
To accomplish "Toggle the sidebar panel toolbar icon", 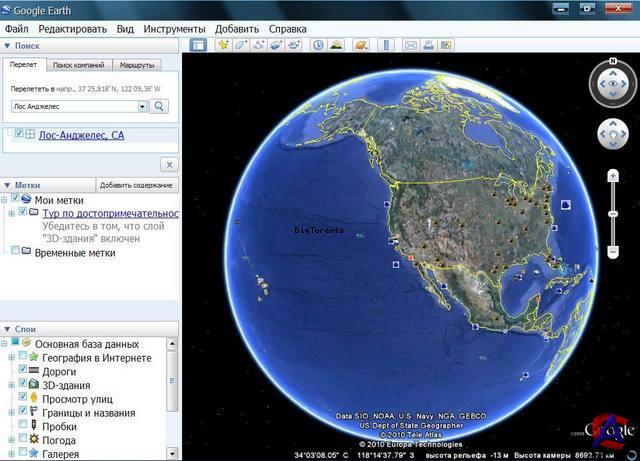I will click(x=198, y=45).
